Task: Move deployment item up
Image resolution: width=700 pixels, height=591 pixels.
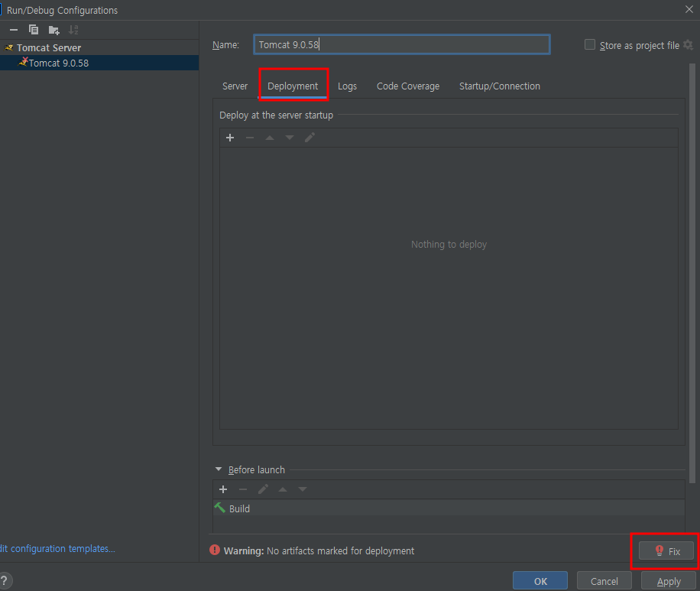Action: click(270, 138)
